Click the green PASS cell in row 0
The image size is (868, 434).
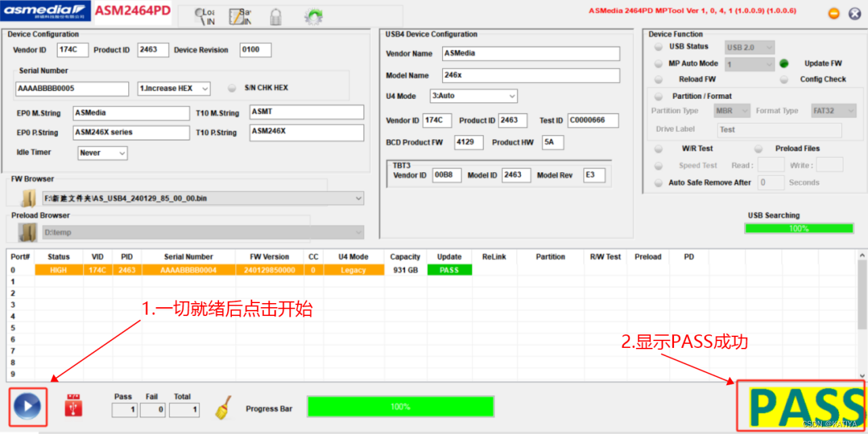click(449, 270)
